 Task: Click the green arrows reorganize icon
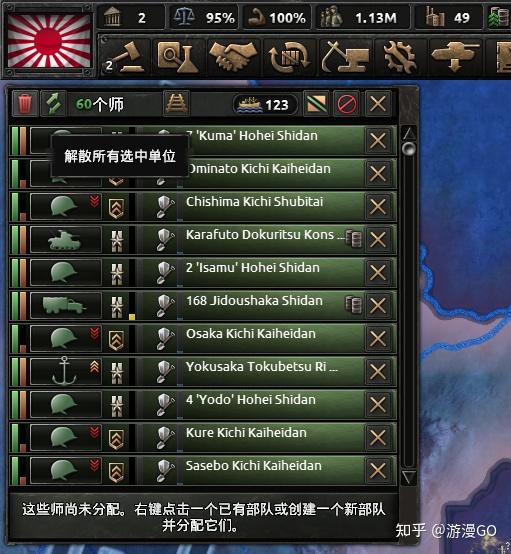[x=53, y=104]
